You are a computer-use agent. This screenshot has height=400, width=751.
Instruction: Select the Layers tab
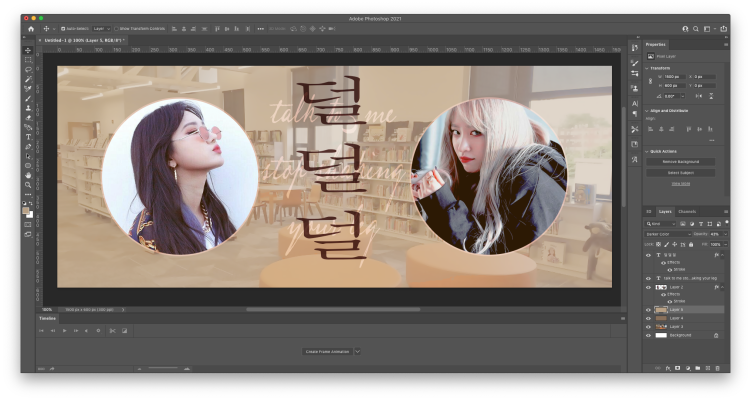pos(665,211)
